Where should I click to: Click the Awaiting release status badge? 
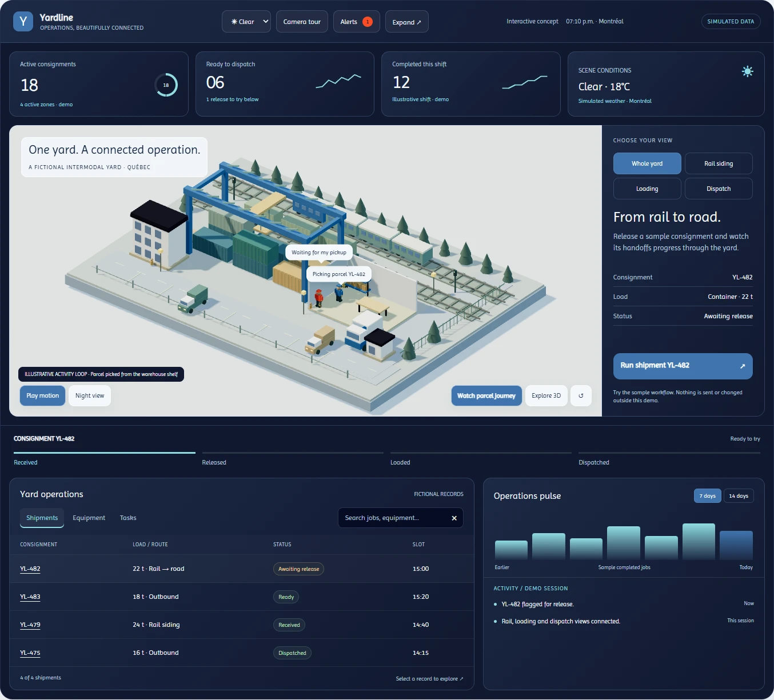(298, 569)
